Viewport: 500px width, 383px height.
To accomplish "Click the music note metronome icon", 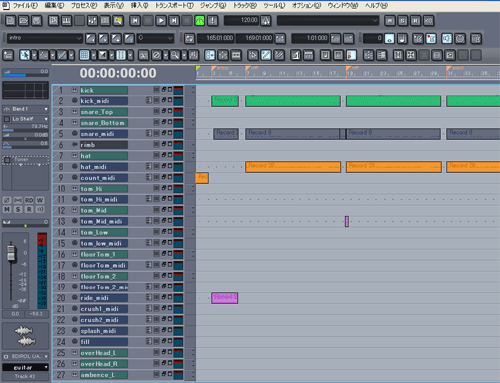I will pos(402,39).
